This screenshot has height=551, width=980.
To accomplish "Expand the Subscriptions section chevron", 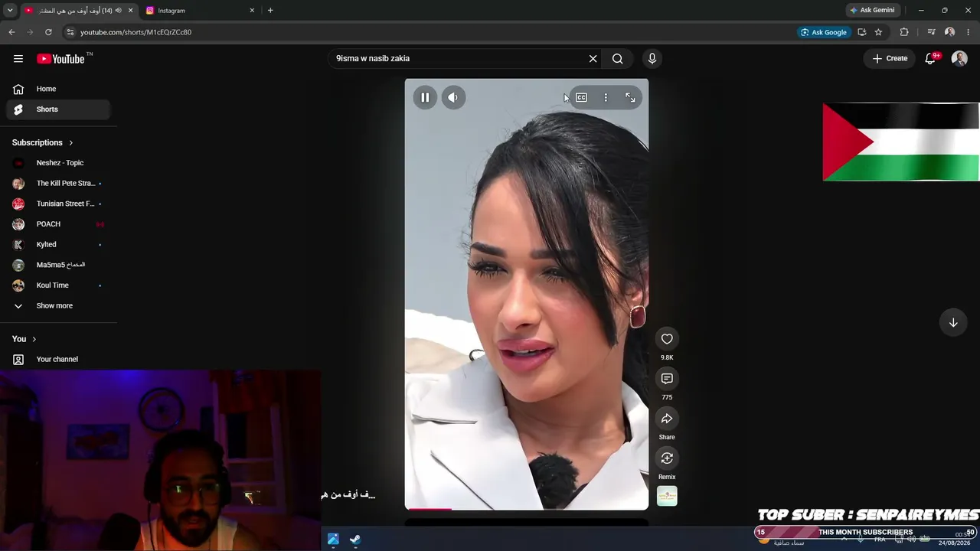I will click(71, 142).
